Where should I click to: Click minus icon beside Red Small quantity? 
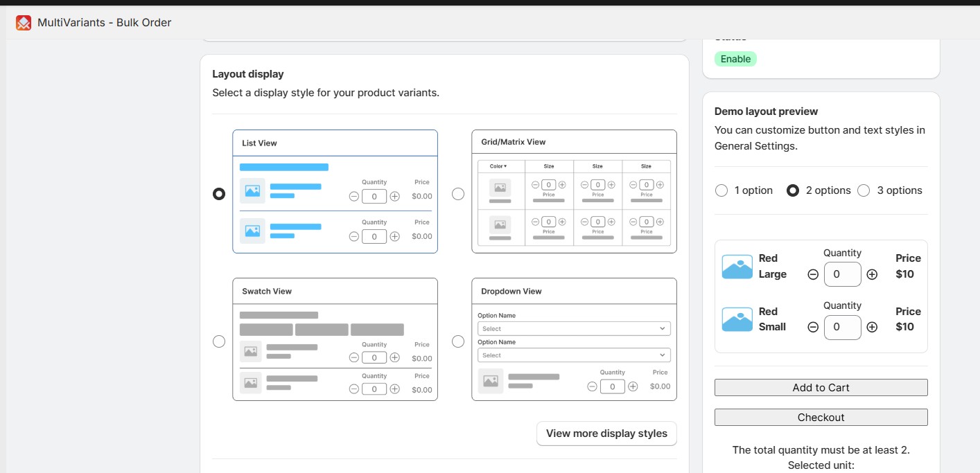tap(813, 328)
